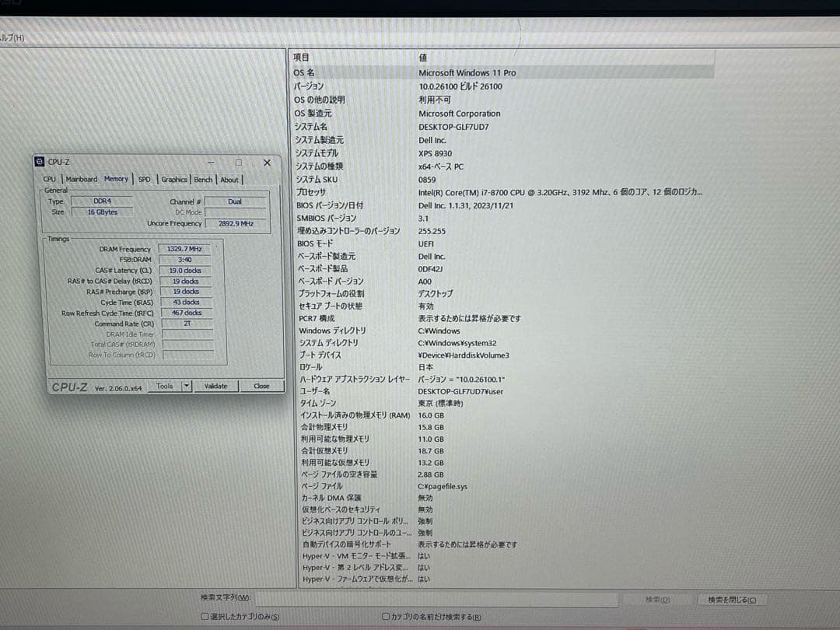View the About tab
Image resolution: width=840 pixels, height=630 pixels.
pyautogui.click(x=229, y=179)
